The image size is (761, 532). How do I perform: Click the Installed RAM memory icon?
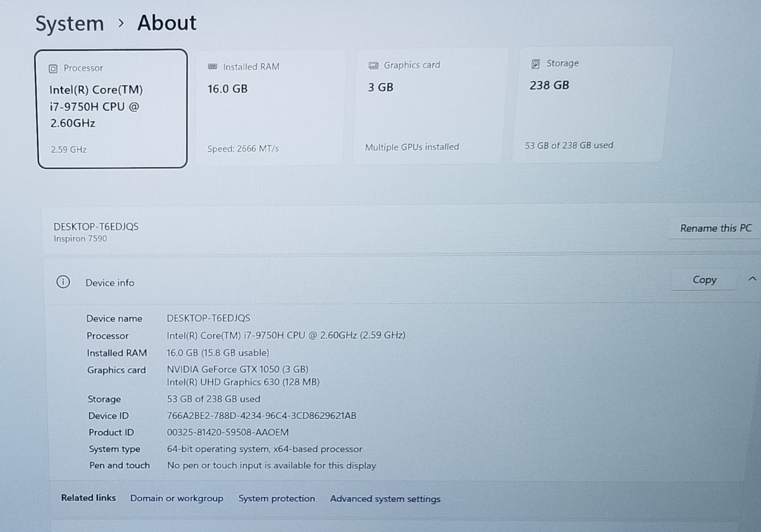point(213,67)
